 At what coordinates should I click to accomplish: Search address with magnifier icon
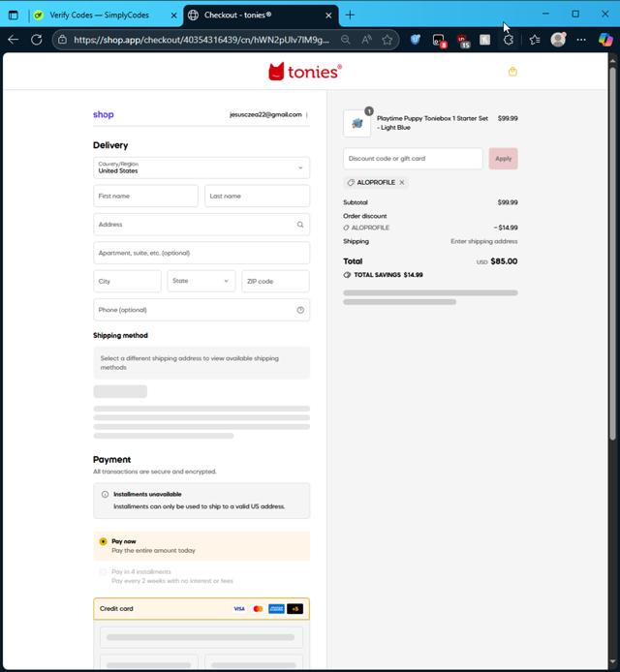[x=300, y=225]
